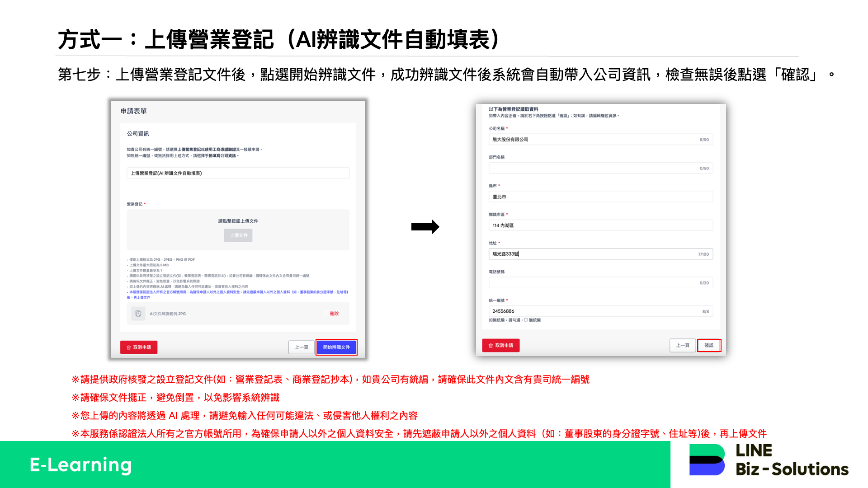Select the 地址 field containing 瑞光路333號

point(600,253)
